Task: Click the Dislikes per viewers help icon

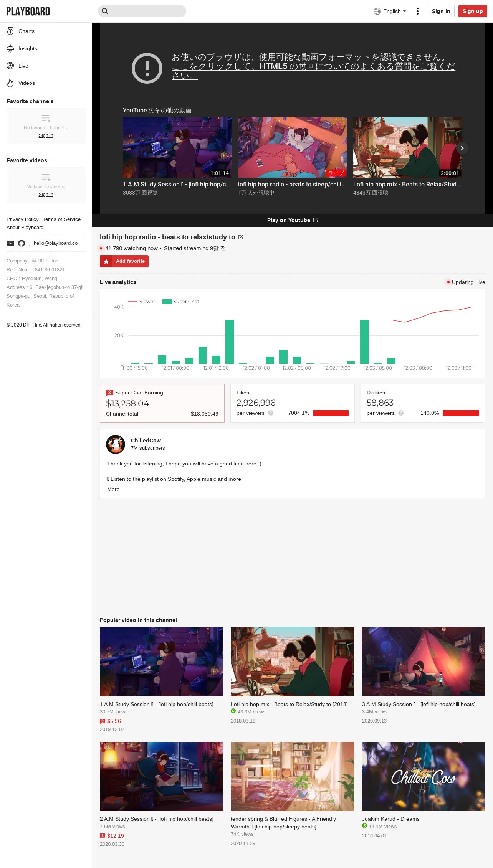Action: click(401, 413)
